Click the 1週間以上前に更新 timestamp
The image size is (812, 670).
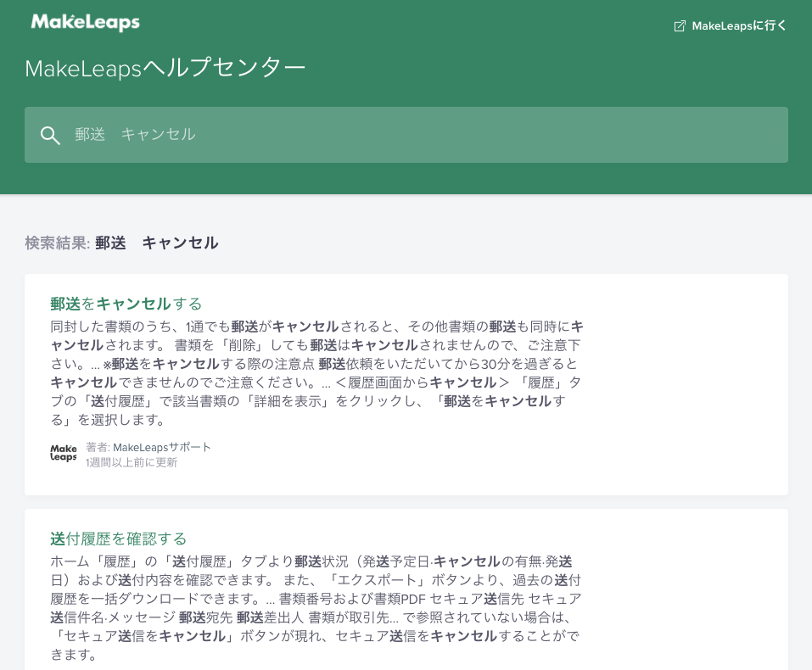point(132,462)
